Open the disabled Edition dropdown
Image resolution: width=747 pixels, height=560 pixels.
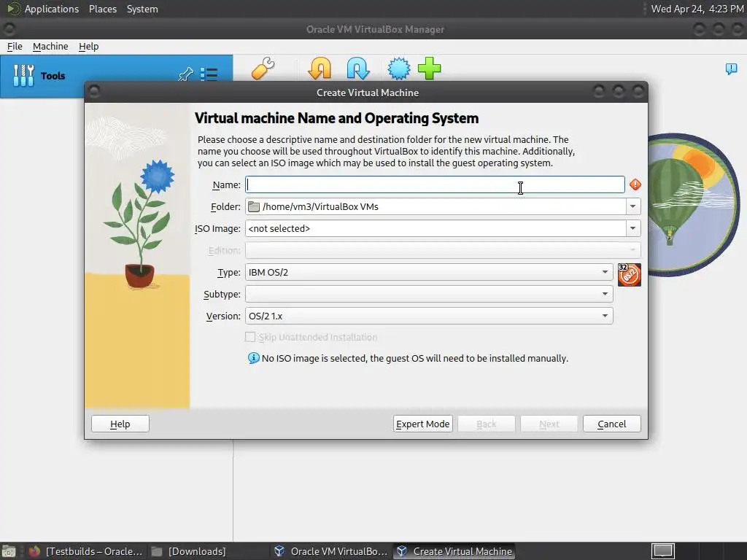pos(443,251)
